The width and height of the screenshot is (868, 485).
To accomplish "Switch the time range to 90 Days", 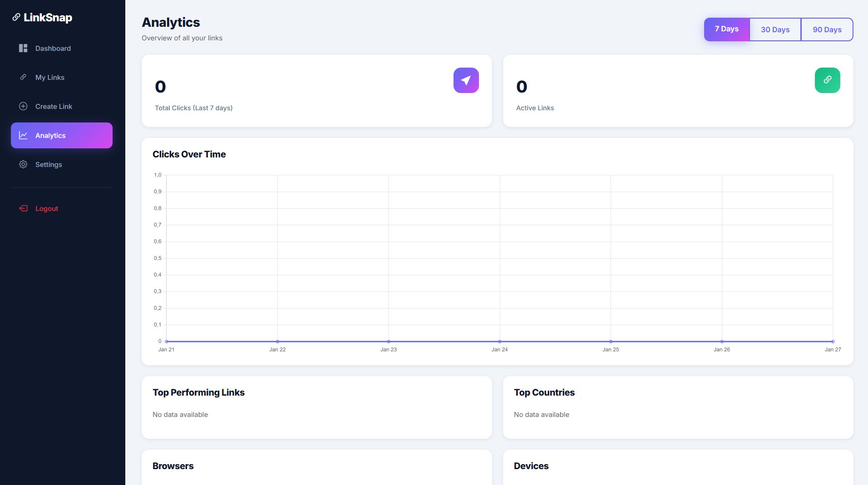I will 827,29.
